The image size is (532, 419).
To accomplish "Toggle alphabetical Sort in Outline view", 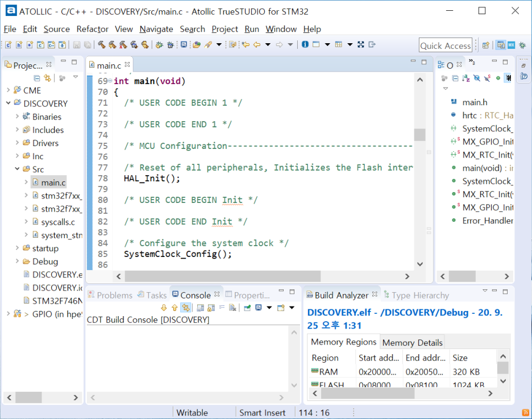I will [466, 78].
